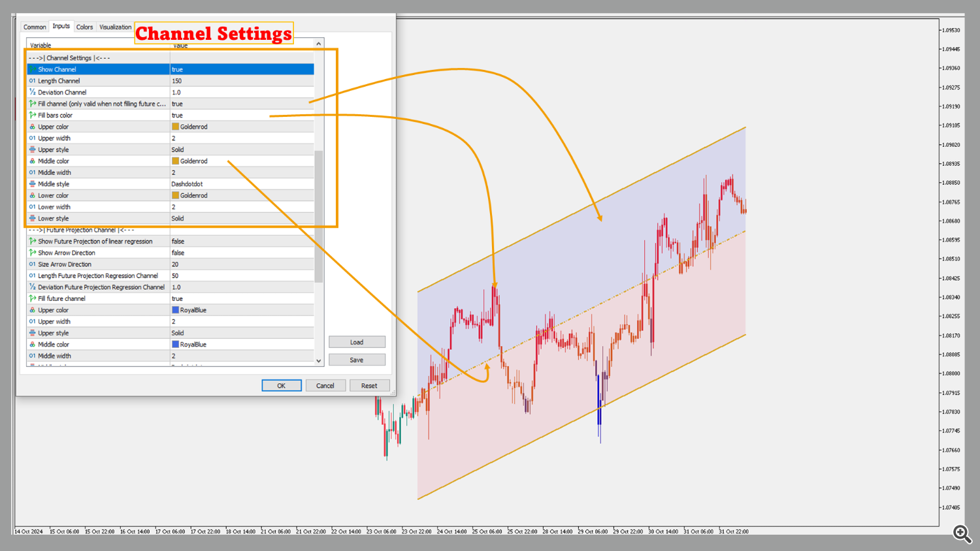The width and height of the screenshot is (980, 551).
Task: Click the 14 Oct 2024 date on chart axis
Action: click(x=29, y=531)
